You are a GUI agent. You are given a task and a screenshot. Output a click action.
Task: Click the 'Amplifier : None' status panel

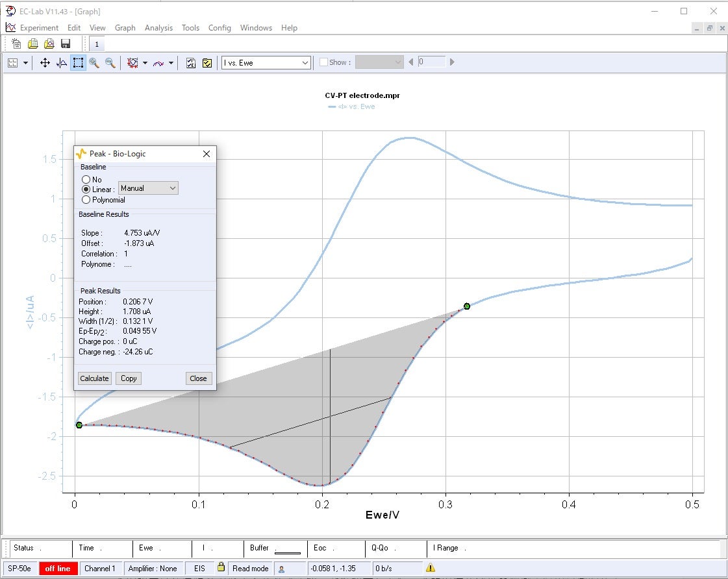point(153,569)
